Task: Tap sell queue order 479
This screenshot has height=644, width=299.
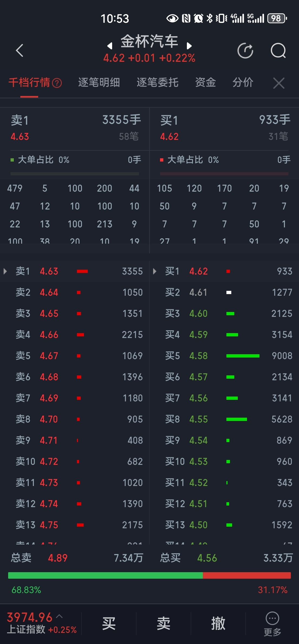Action: tap(15, 188)
